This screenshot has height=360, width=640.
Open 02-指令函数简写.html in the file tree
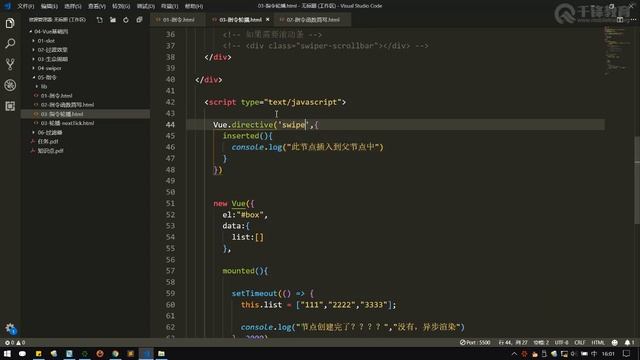[x=67, y=105]
